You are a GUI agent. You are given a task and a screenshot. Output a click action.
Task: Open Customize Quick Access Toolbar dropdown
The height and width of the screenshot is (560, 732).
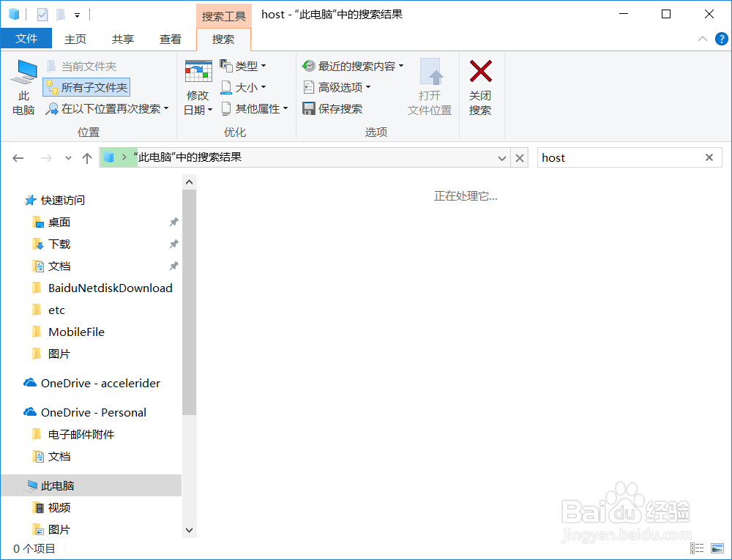pyautogui.click(x=77, y=15)
